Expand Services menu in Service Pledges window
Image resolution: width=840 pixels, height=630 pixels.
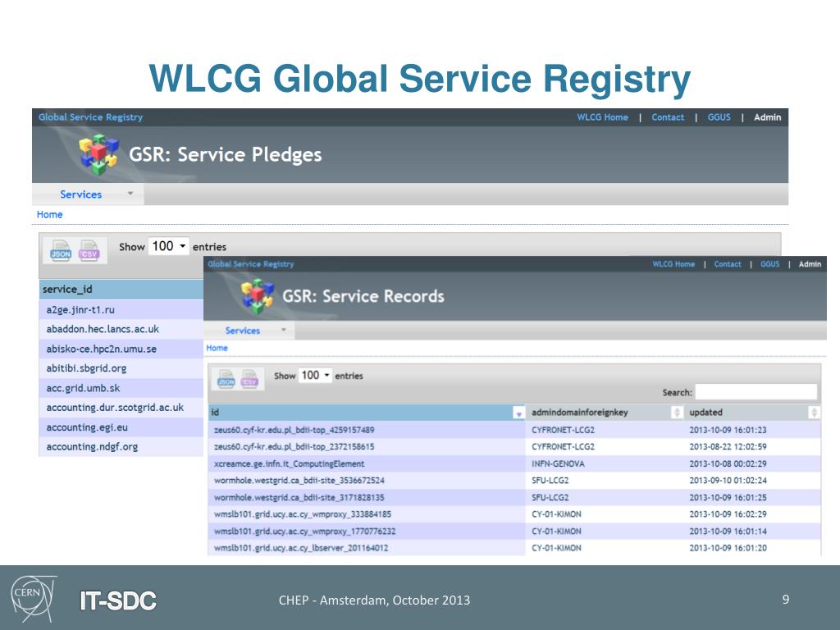click(88, 194)
